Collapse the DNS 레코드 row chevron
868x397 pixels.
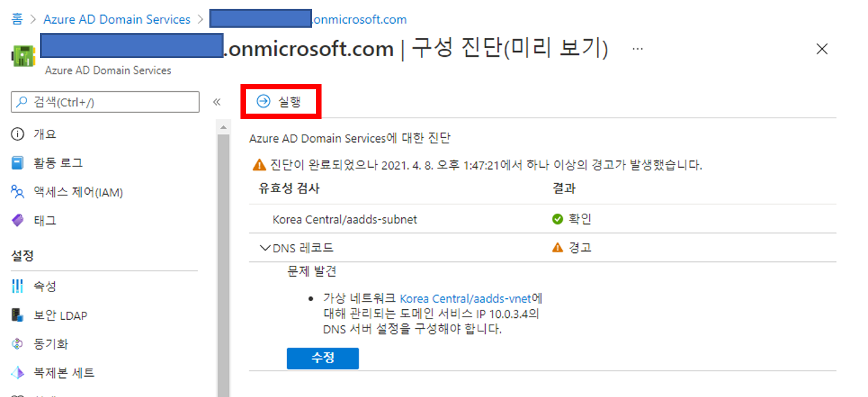pyautogui.click(x=265, y=248)
